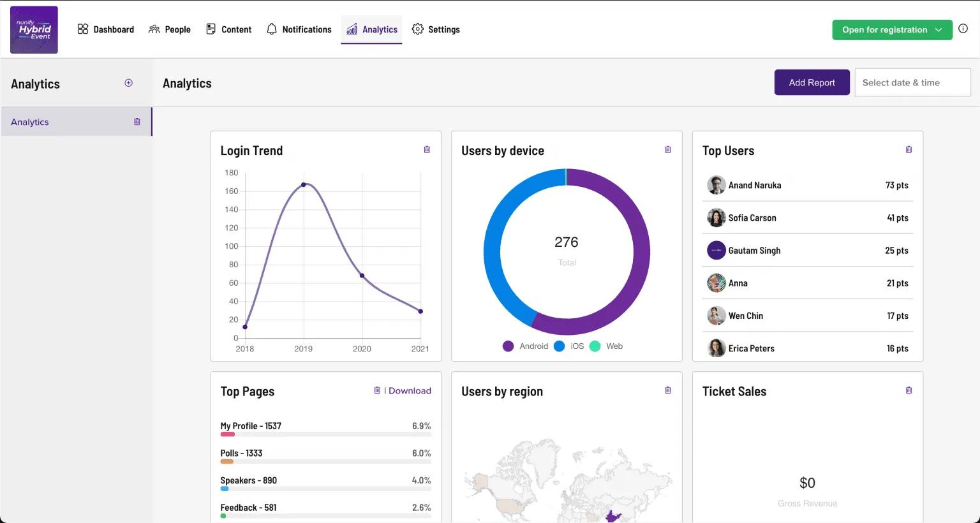This screenshot has width=980, height=523.
Task: Click the $0 Gross Revenue value
Action: pyautogui.click(x=807, y=483)
